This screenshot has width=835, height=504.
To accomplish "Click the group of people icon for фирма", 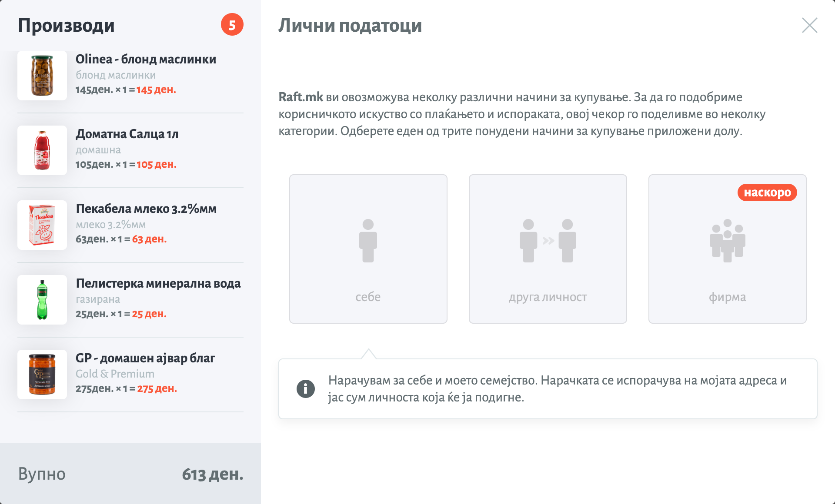I will tap(728, 241).
